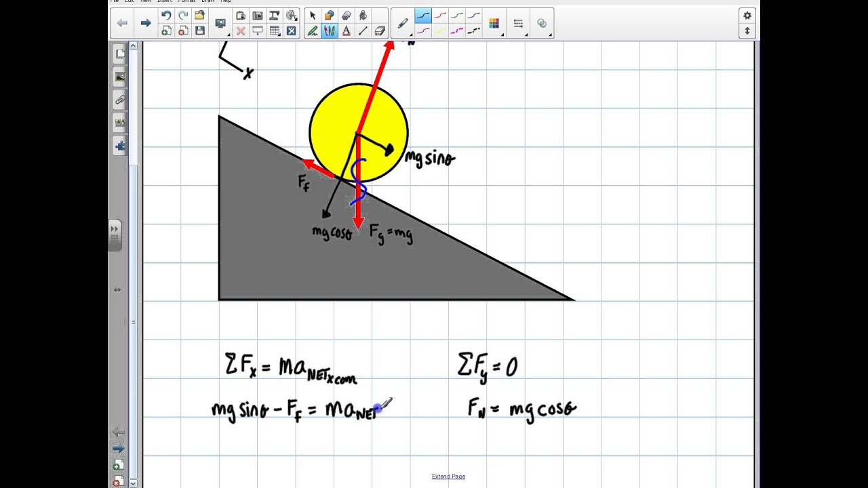868x488 pixels.
Task: Pick the purple pen line style
Action: tap(423, 31)
